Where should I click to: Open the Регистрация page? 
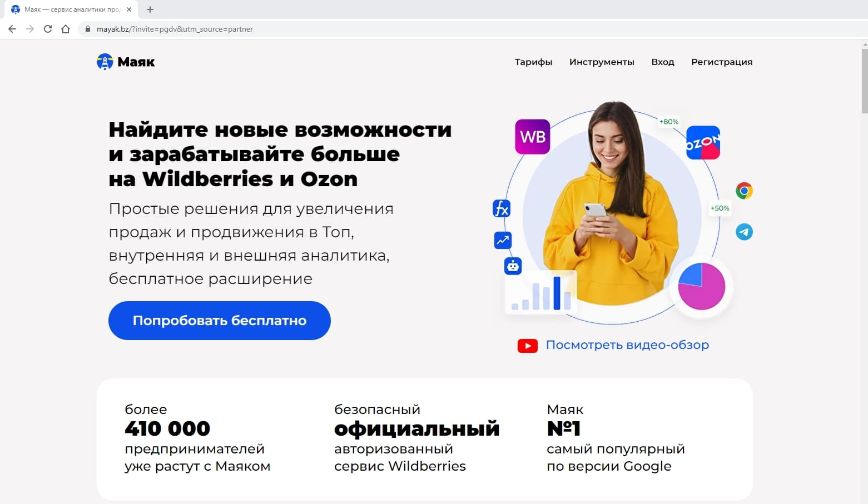coord(722,62)
